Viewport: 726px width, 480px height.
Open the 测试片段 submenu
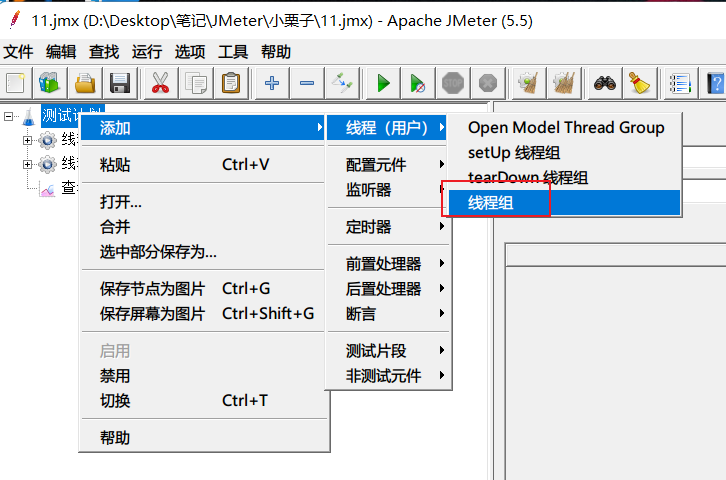click(388, 350)
